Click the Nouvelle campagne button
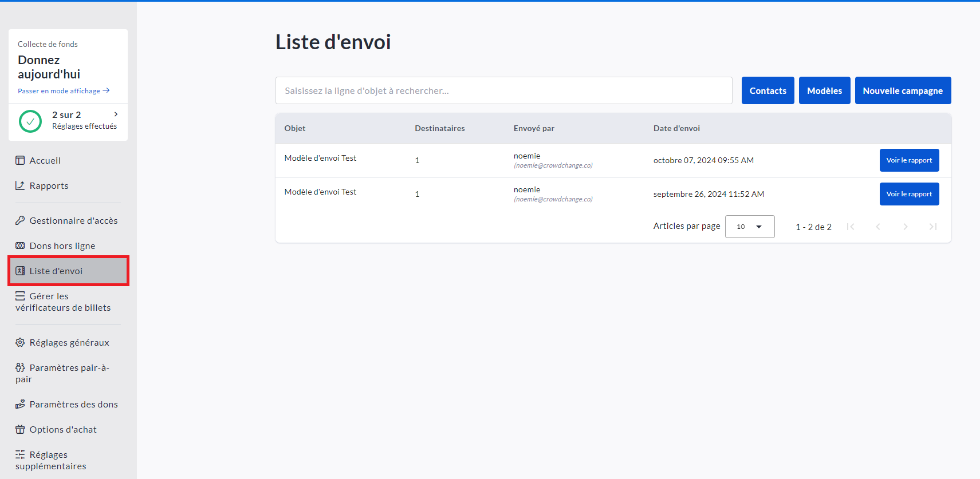The width and height of the screenshot is (980, 479). point(903,90)
